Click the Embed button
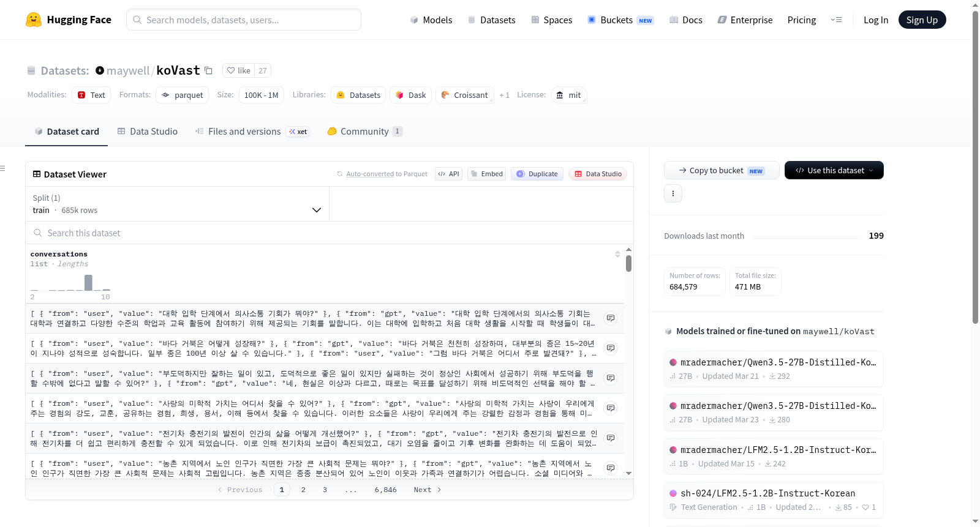980x527 pixels. tap(486, 174)
